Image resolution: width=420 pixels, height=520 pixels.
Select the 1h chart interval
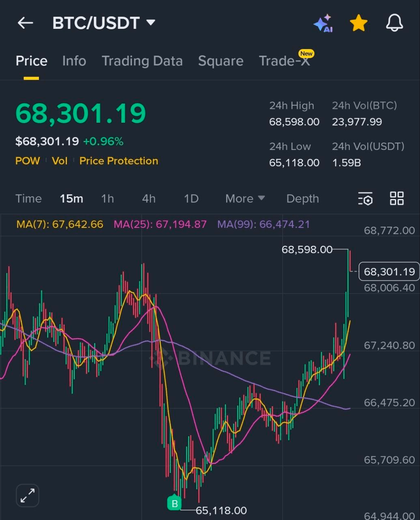[x=108, y=199]
